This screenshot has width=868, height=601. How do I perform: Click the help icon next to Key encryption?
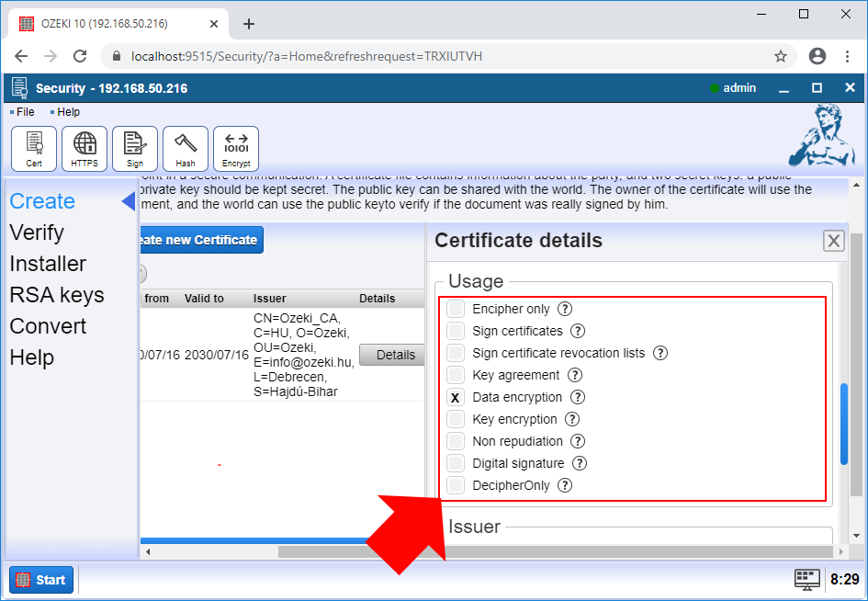[x=572, y=419]
